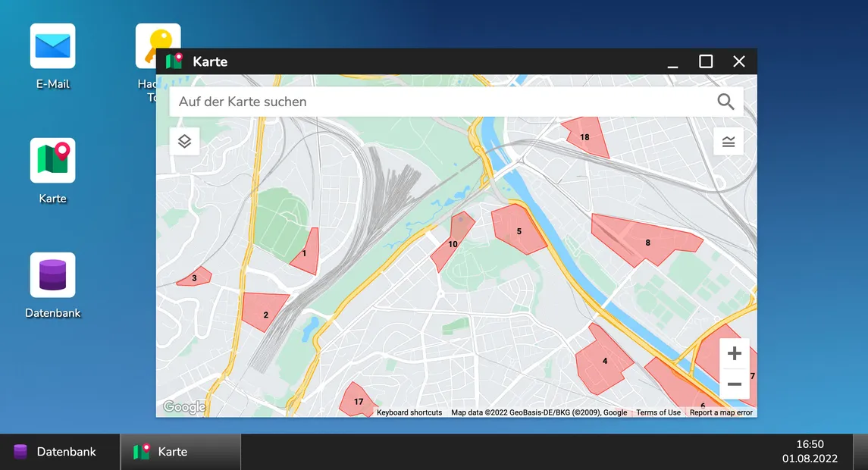The height and width of the screenshot is (470, 868).
Task: Open the Datenbank desktop icon
Action: click(52, 275)
